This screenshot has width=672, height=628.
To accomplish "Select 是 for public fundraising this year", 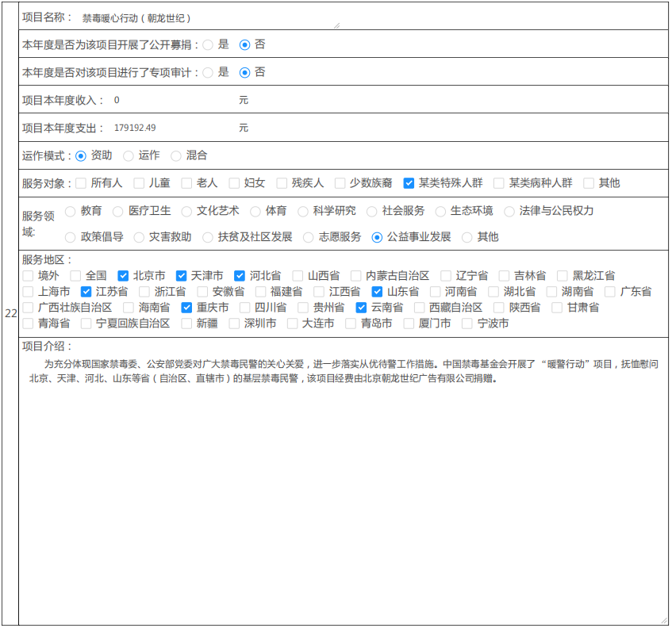I will pyautogui.click(x=208, y=45).
